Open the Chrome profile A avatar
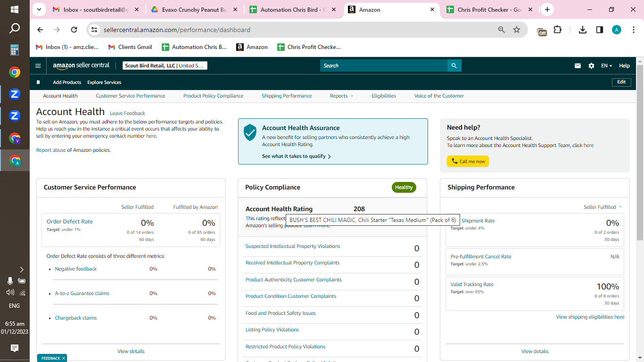Viewport: 644px width, 362px height. 617,30
